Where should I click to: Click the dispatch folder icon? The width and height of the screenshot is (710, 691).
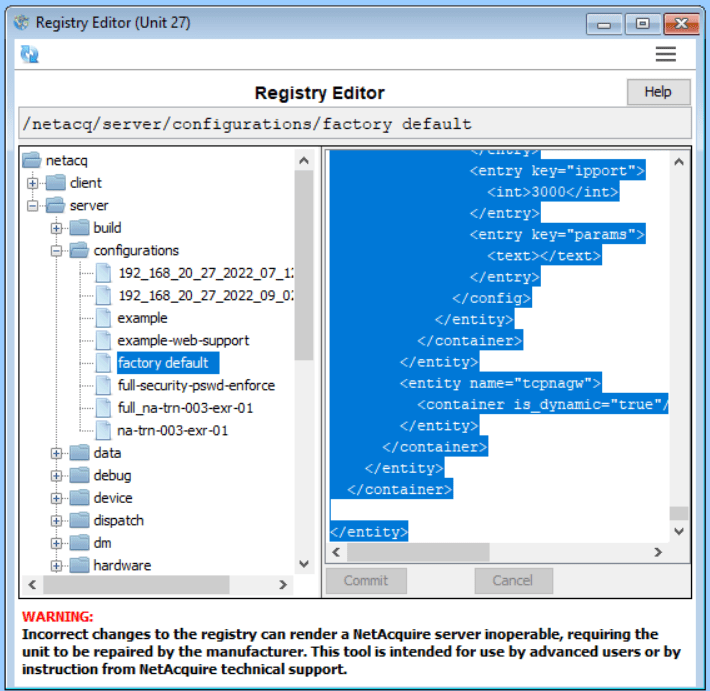point(79,520)
